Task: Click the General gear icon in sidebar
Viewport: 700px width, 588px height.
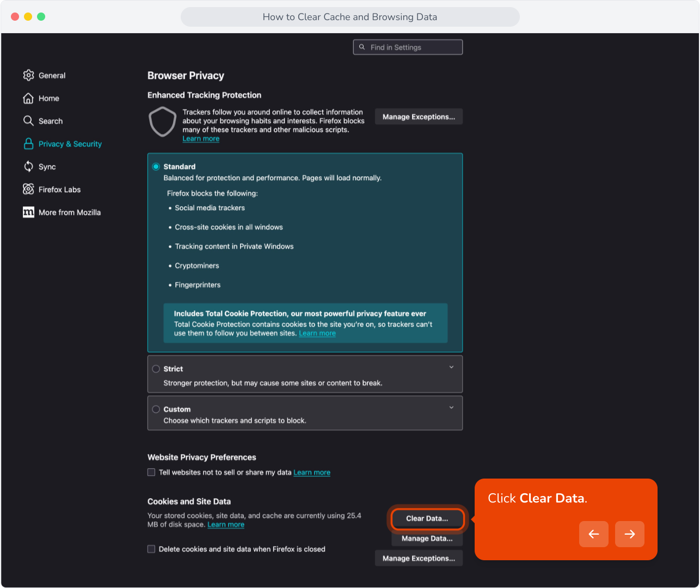Action: [x=28, y=75]
